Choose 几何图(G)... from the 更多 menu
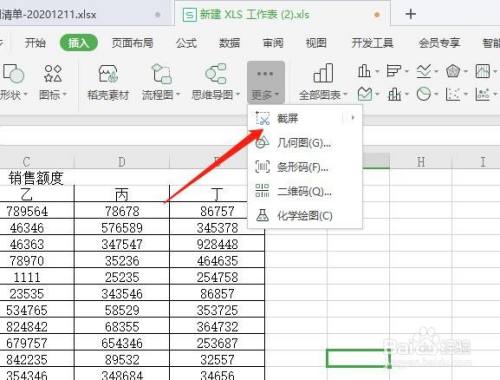The width and height of the screenshot is (500, 380). tap(305, 143)
